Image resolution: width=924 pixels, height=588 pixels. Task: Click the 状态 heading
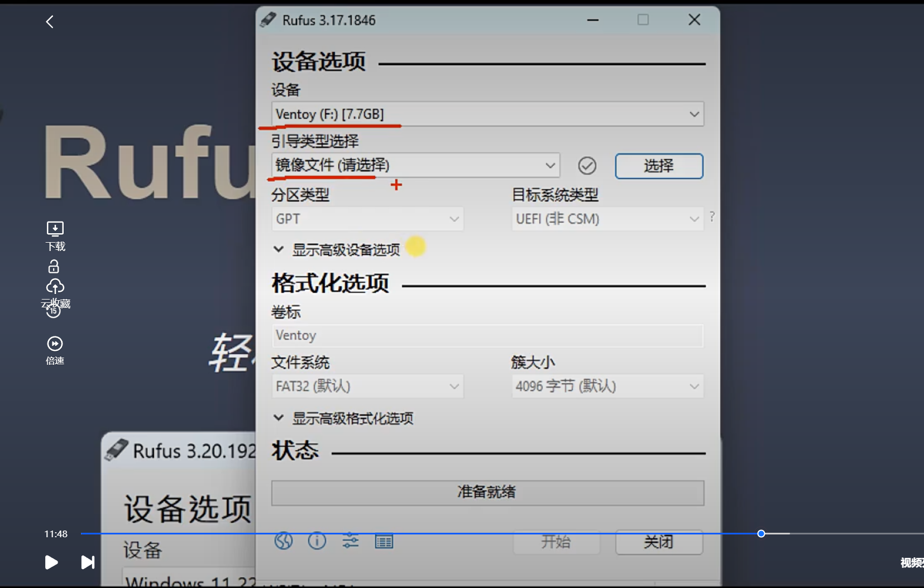pos(295,450)
